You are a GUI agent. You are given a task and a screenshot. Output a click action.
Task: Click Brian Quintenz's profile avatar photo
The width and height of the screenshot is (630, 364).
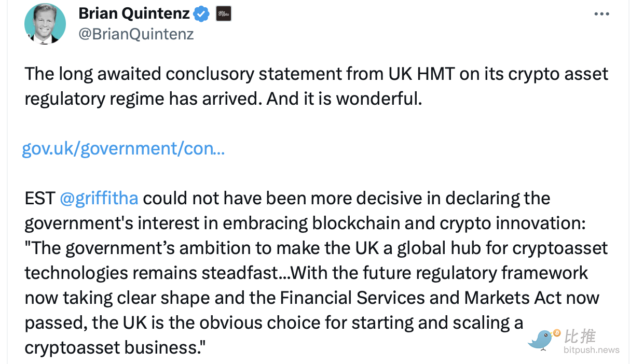[x=45, y=24]
